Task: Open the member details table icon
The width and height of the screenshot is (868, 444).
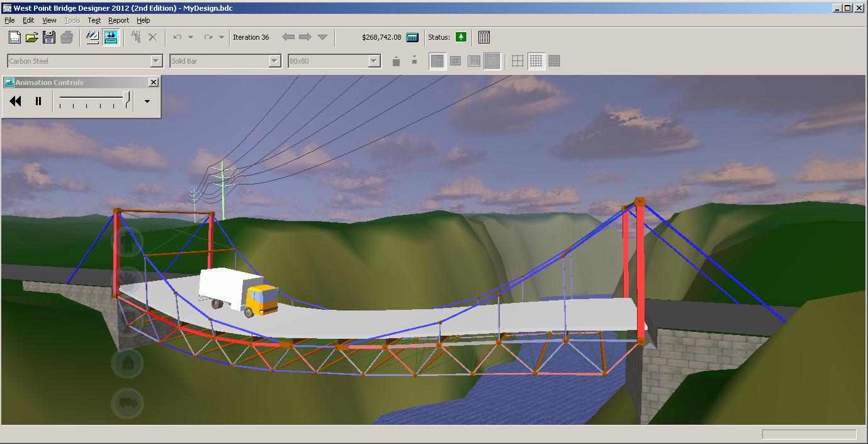Action: 484,37
